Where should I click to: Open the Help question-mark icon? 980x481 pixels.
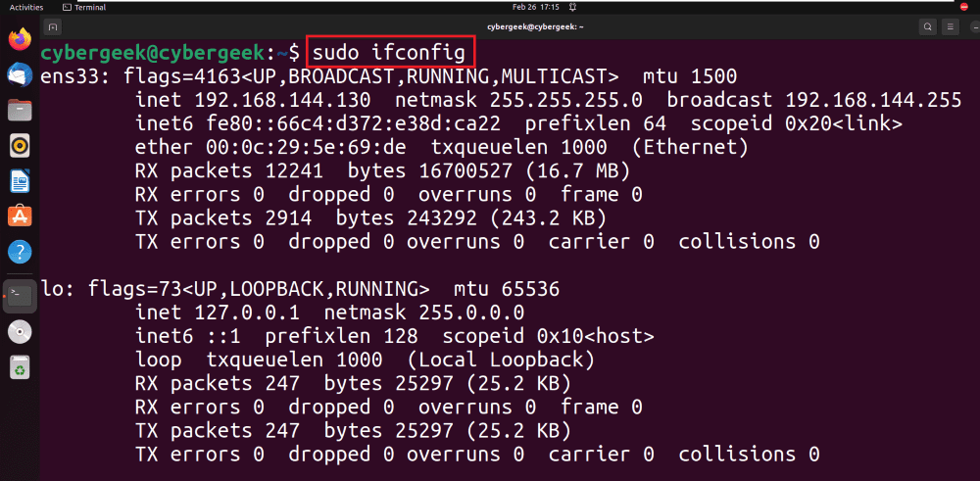click(x=20, y=253)
